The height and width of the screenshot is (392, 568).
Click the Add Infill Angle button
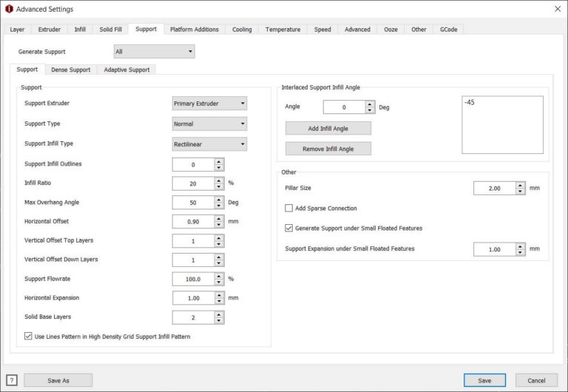[328, 129]
